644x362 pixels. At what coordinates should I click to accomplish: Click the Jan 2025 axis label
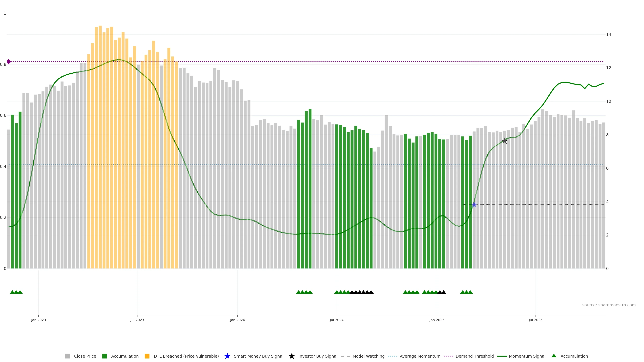[437, 320]
